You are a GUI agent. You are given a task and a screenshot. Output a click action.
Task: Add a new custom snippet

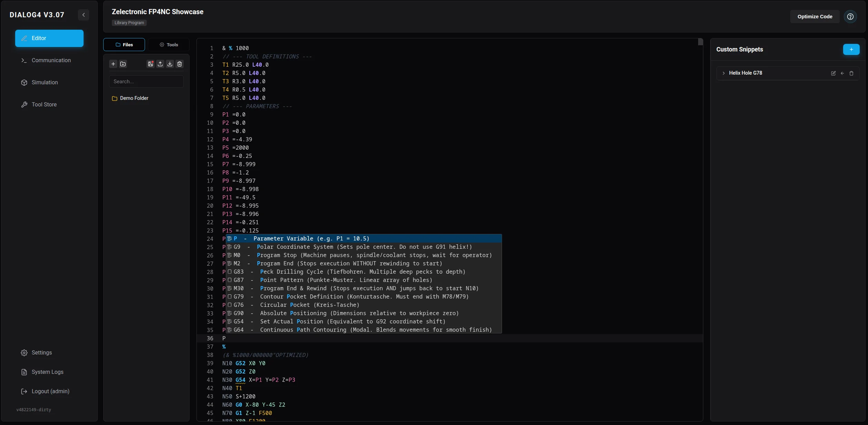pyautogui.click(x=851, y=49)
